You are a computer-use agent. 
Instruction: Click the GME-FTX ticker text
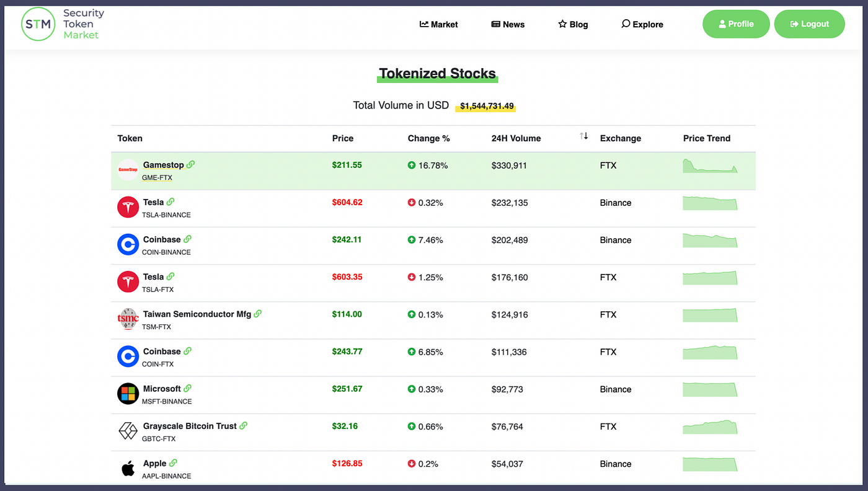157,178
